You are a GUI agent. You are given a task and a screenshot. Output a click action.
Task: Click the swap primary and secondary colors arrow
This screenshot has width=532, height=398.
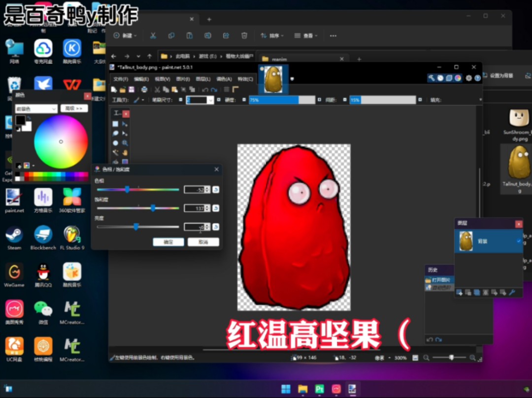point(29,118)
